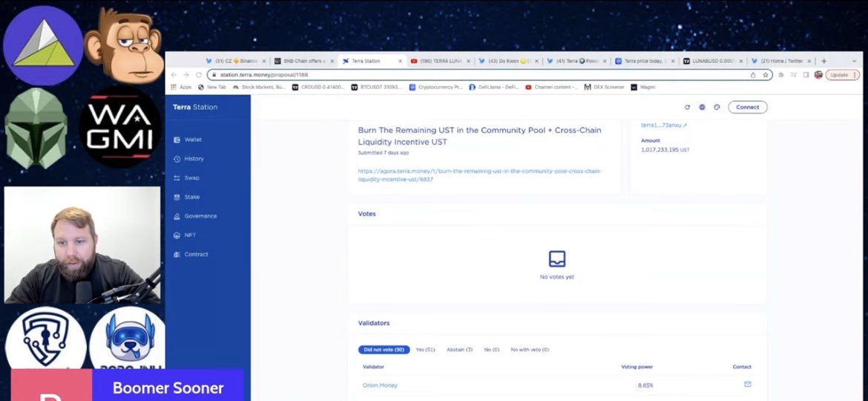The image size is (868, 401).
Task: Reload the page with browser refresh
Action: (x=199, y=75)
